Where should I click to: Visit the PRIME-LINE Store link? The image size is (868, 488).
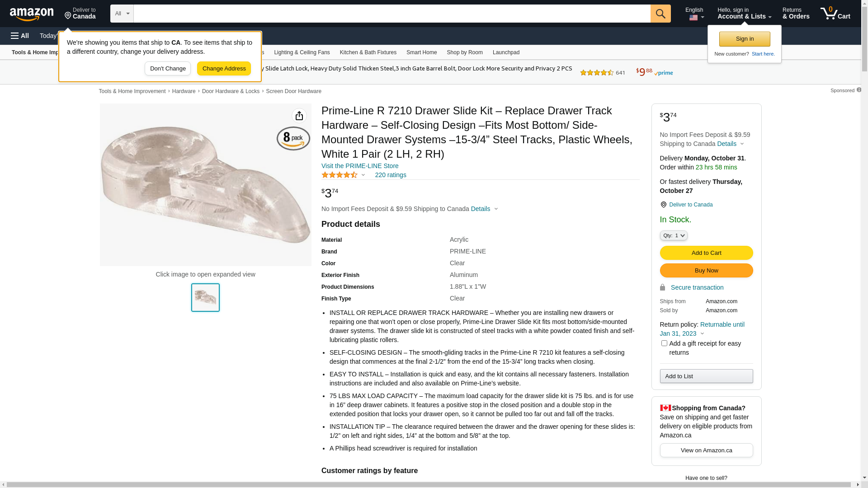[x=360, y=166]
